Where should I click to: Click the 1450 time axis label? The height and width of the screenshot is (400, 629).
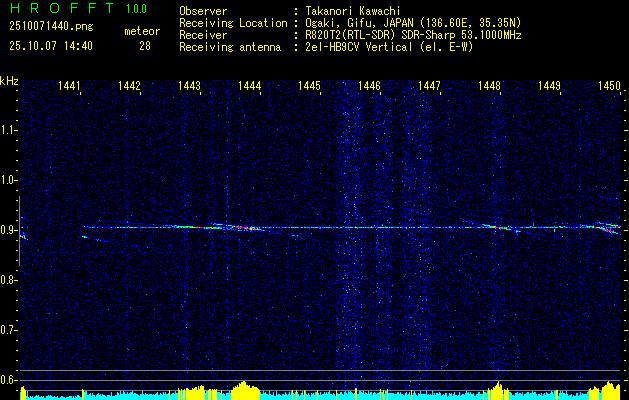coord(609,86)
